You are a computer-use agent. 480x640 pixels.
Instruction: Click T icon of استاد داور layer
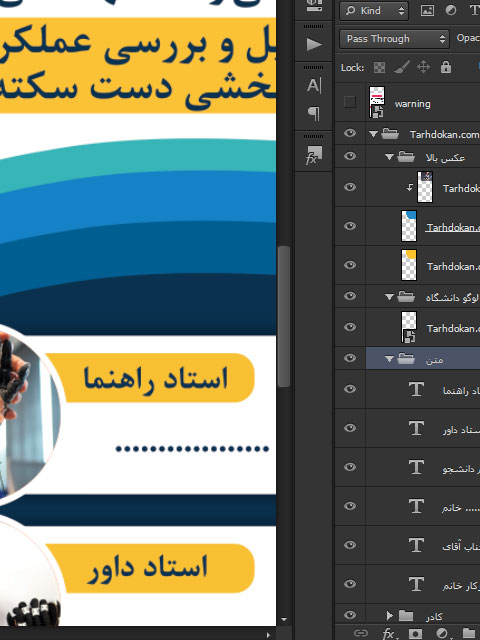point(416,428)
